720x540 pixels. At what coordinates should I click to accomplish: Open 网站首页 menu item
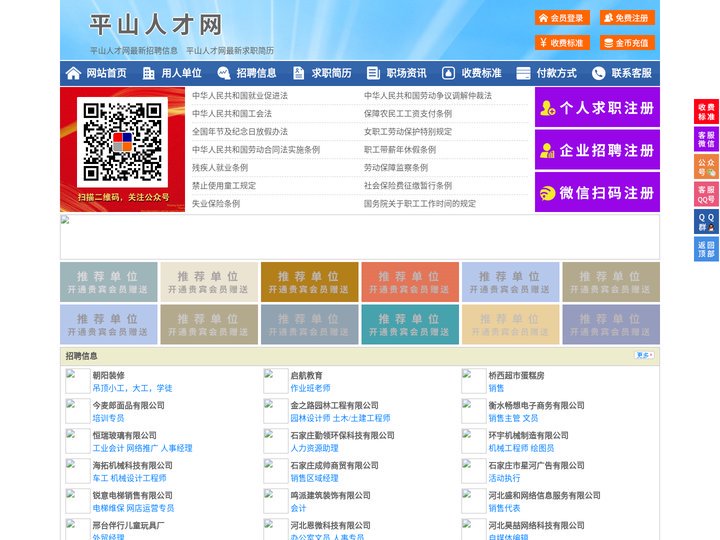[x=107, y=73]
